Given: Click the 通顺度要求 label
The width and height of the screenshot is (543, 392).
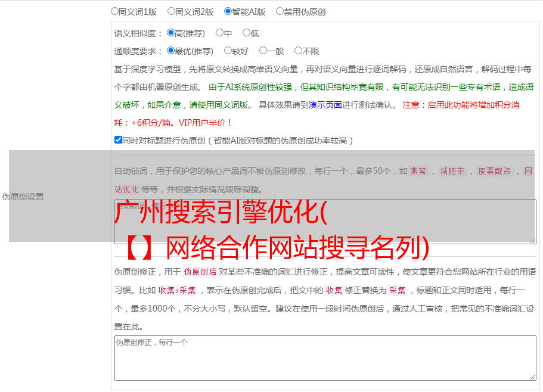Looking at the screenshot, I should pos(138,51).
